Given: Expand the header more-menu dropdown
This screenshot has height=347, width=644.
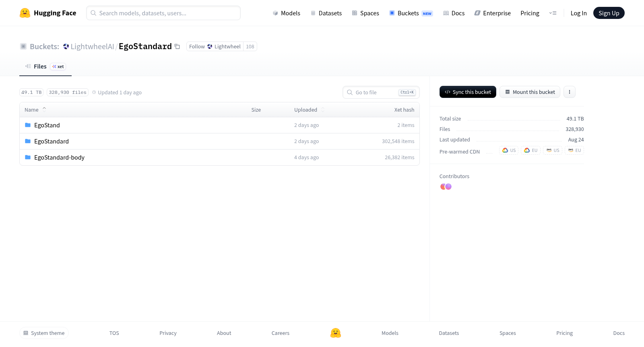Looking at the screenshot, I should [x=553, y=13].
